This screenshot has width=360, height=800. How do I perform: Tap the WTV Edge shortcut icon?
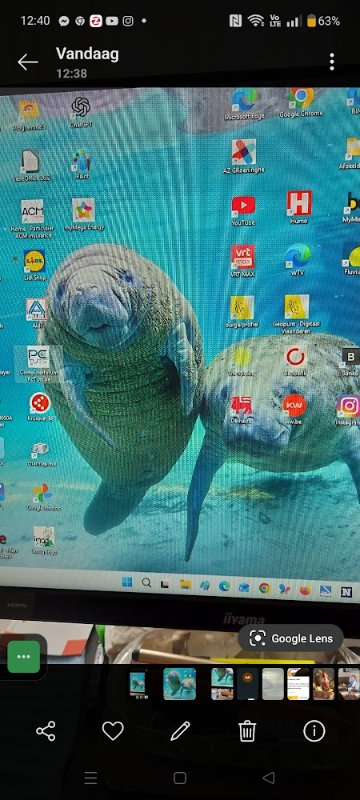click(x=298, y=256)
